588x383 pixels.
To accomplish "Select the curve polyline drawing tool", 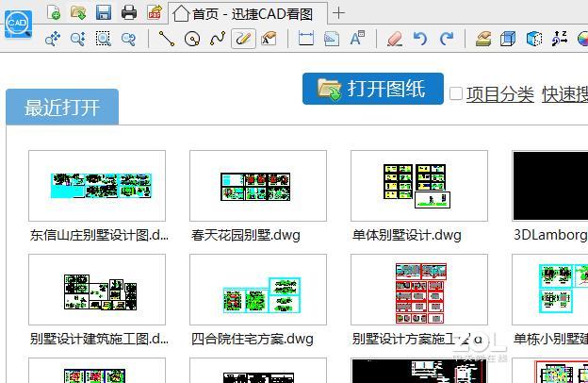I will pyautogui.click(x=218, y=39).
